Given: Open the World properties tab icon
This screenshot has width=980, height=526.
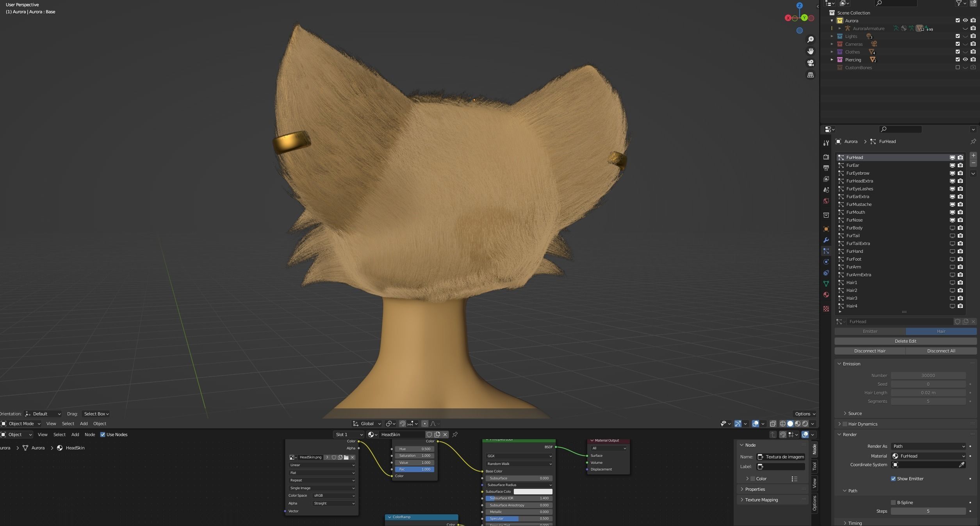Looking at the screenshot, I should [x=826, y=201].
